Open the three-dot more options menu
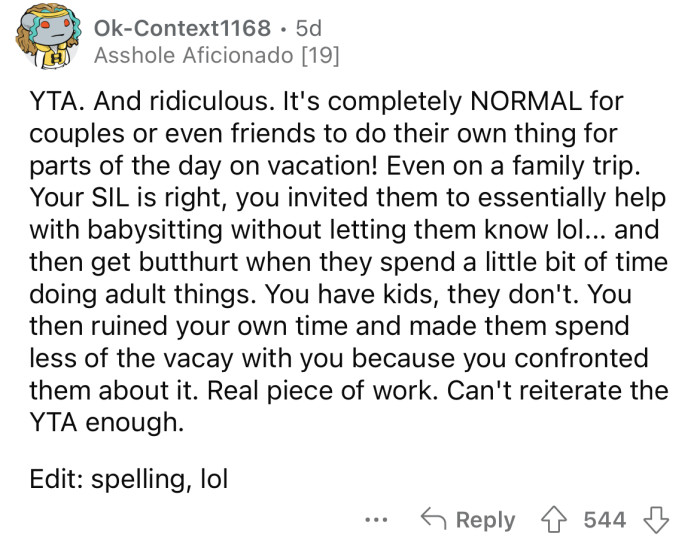This screenshot has height=549, width=700. coord(374,520)
